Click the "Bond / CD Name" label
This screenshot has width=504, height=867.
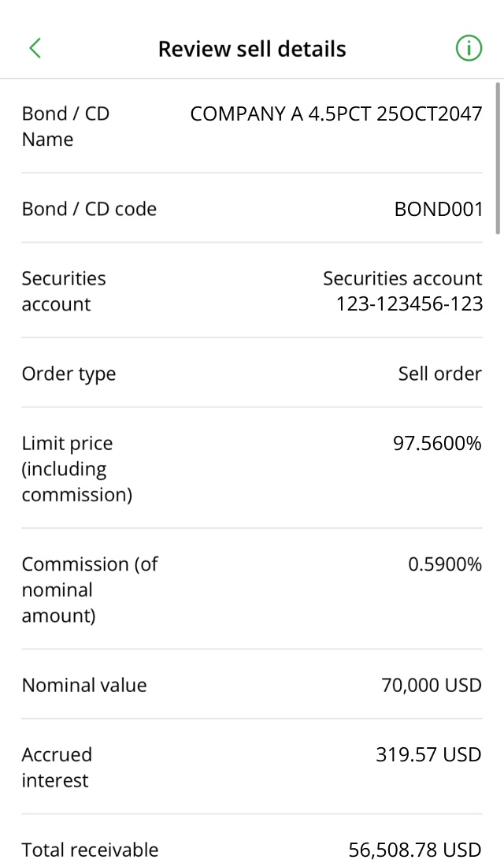coord(66,126)
